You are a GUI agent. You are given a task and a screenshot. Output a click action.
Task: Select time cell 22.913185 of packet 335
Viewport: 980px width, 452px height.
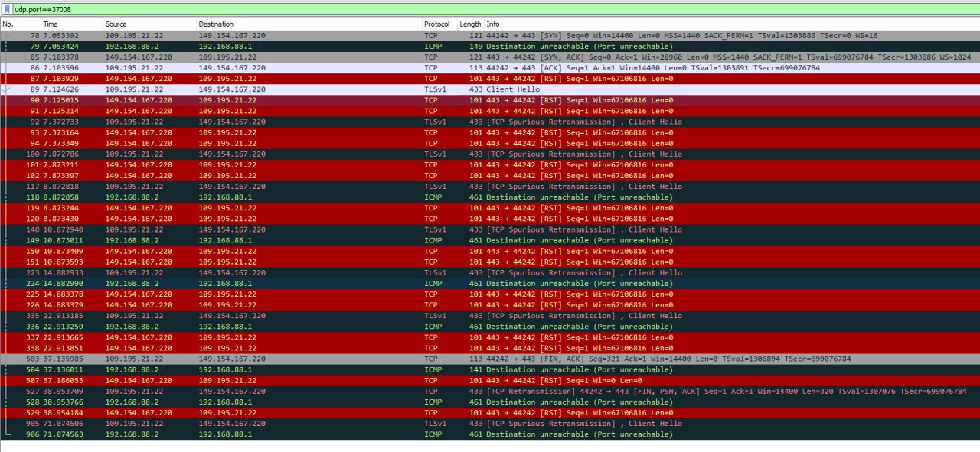click(x=63, y=315)
